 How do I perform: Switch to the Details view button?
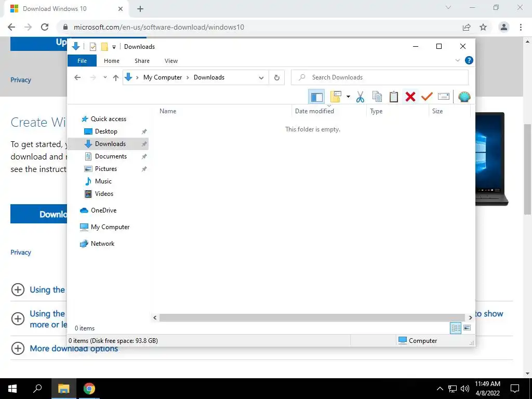tap(456, 328)
